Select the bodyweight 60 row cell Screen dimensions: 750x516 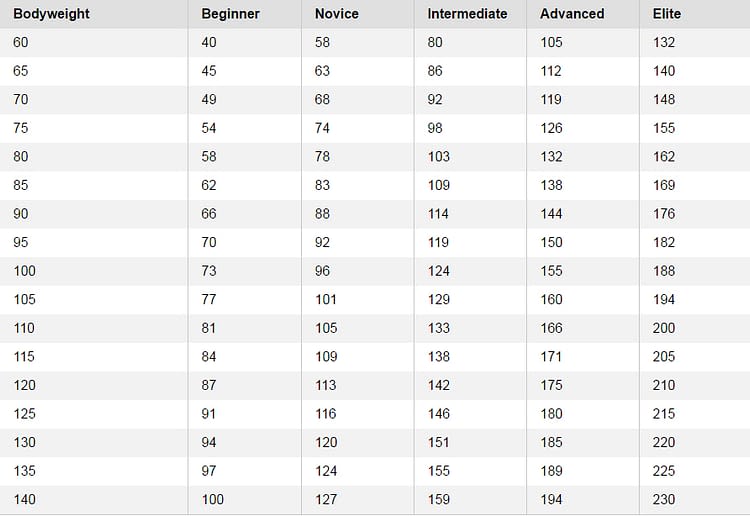(x=22, y=42)
